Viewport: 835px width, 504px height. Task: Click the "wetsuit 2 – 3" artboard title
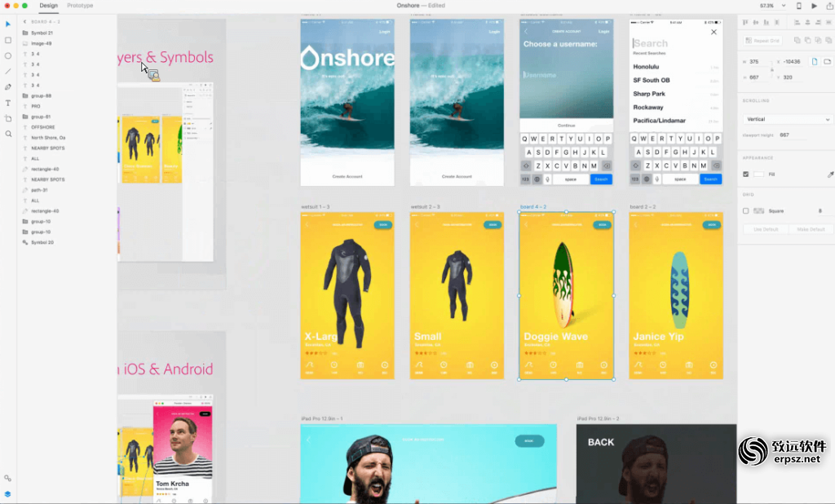pos(425,206)
